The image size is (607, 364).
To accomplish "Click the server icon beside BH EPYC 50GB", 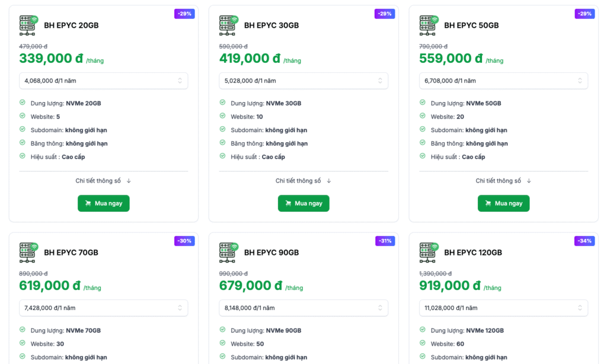I will click(429, 25).
